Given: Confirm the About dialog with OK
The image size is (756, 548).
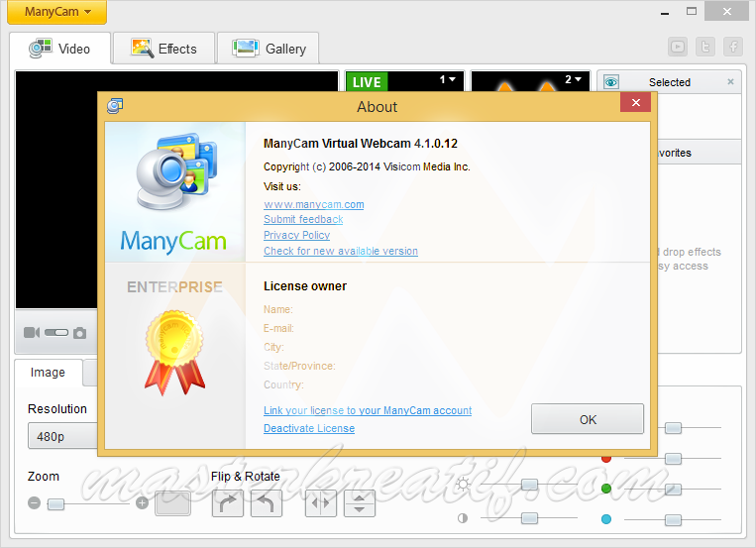Looking at the screenshot, I should coord(588,419).
